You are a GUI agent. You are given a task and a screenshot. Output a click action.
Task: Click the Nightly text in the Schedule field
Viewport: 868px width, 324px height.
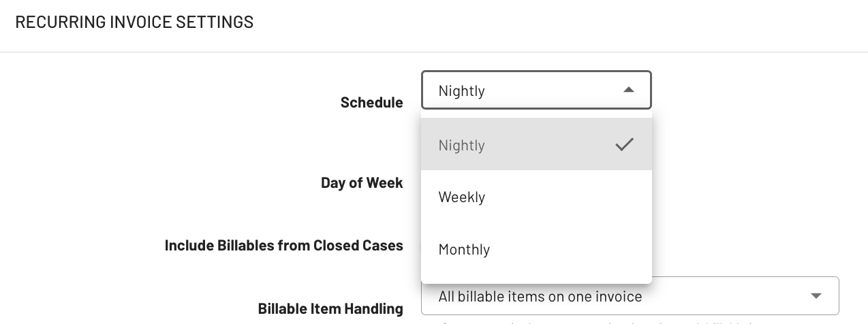[461, 91]
